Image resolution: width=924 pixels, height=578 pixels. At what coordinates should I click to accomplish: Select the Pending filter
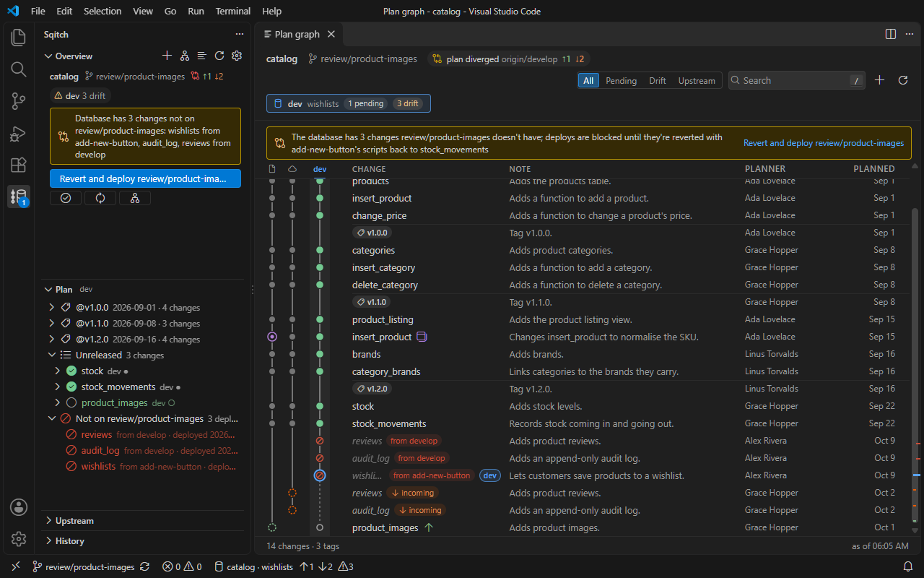[x=621, y=81]
